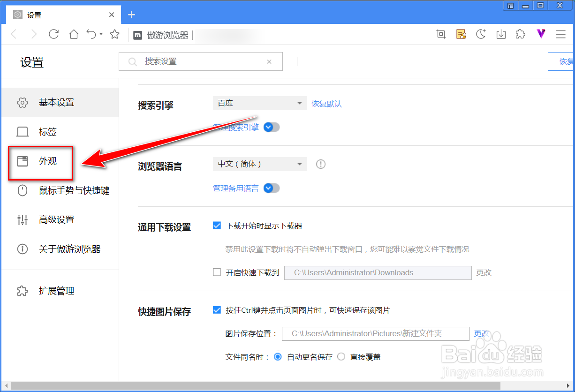The height and width of the screenshot is (392, 575).
Task: Expand the undo history arrow
Action: (x=101, y=34)
